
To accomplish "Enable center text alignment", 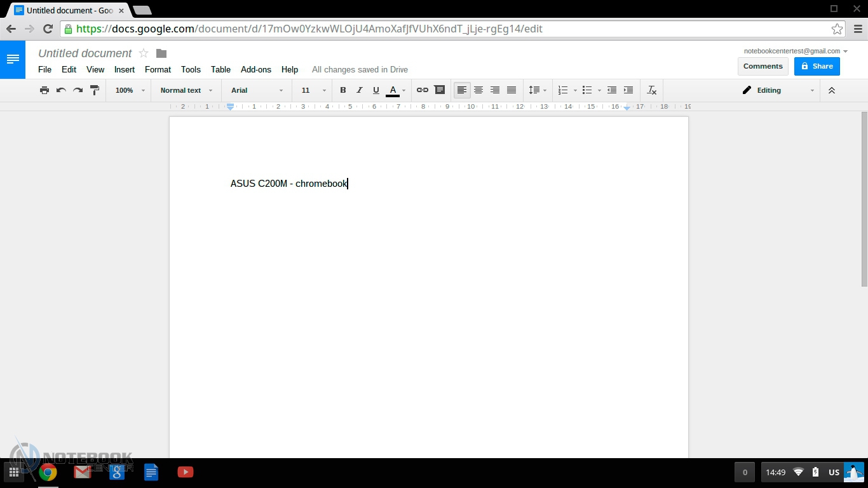I will (478, 90).
